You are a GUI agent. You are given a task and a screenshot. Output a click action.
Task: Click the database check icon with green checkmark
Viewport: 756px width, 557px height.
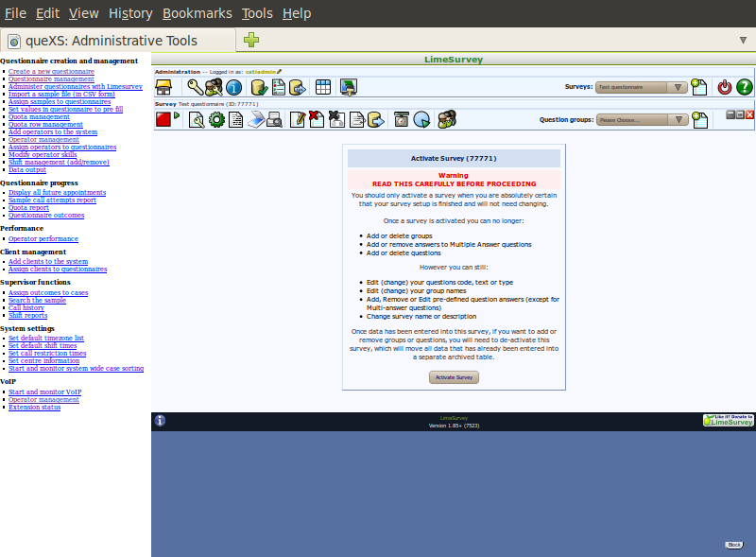click(x=258, y=87)
